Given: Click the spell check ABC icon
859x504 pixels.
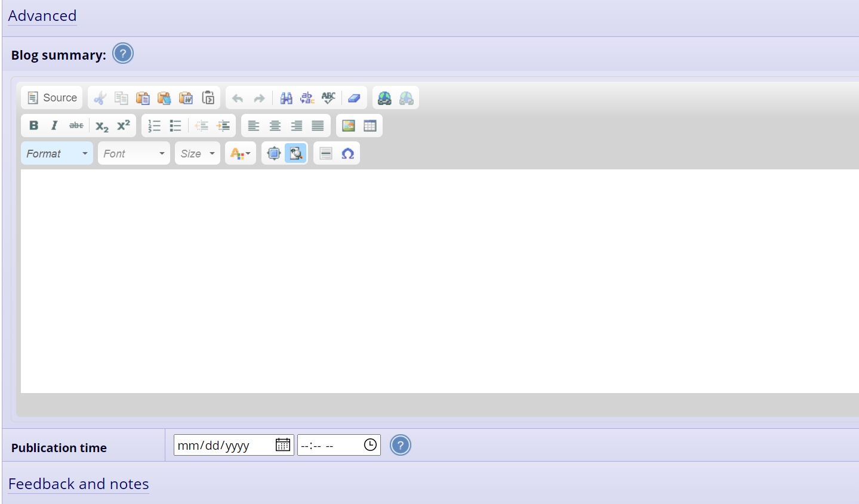Looking at the screenshot, I should [328, 98].
